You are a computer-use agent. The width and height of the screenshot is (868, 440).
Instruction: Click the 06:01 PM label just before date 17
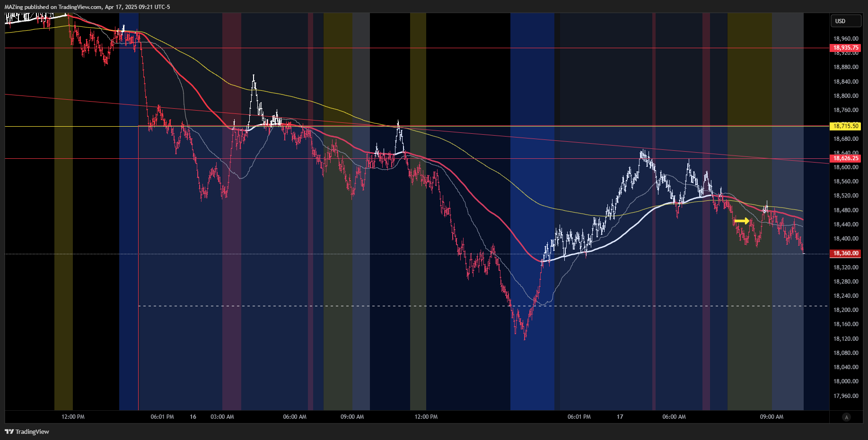click(x=579, y=417)
